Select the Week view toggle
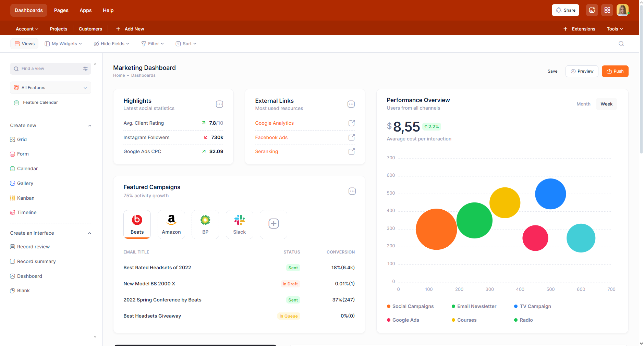Image resolution: width=644 pixels, height=346 pixels. [x=606, y=104]
